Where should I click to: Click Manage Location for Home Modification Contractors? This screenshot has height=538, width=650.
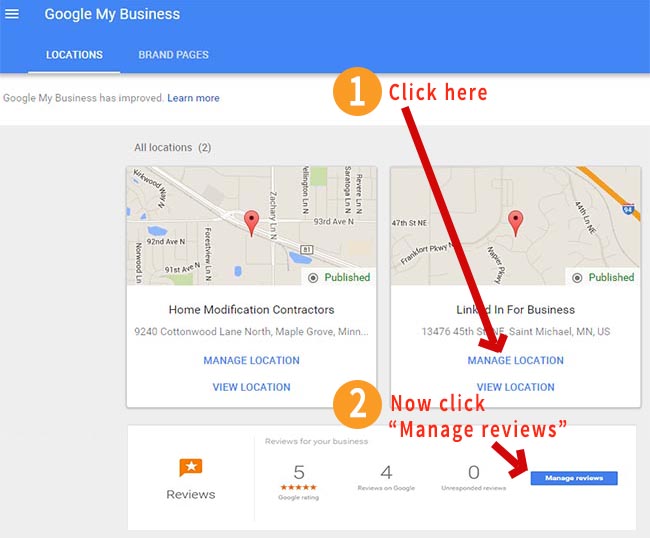pyautogui.click(x=251, y=360)
